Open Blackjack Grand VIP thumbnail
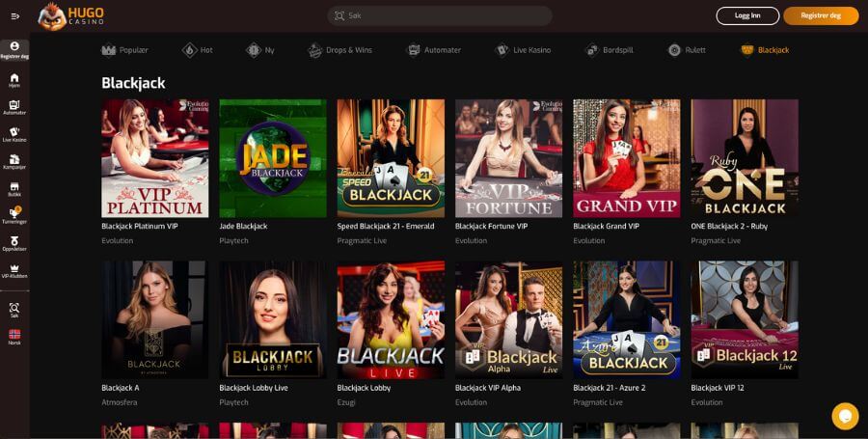The width and height of the screenshot is (868, 439). pyautogui.click(x=627, y=158)
